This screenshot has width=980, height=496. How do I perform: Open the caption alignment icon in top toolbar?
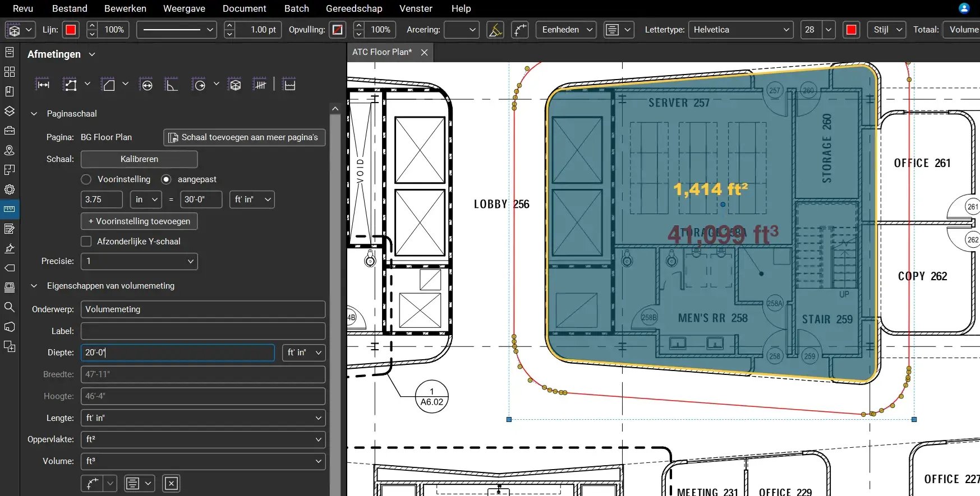[x=619, y=30]
